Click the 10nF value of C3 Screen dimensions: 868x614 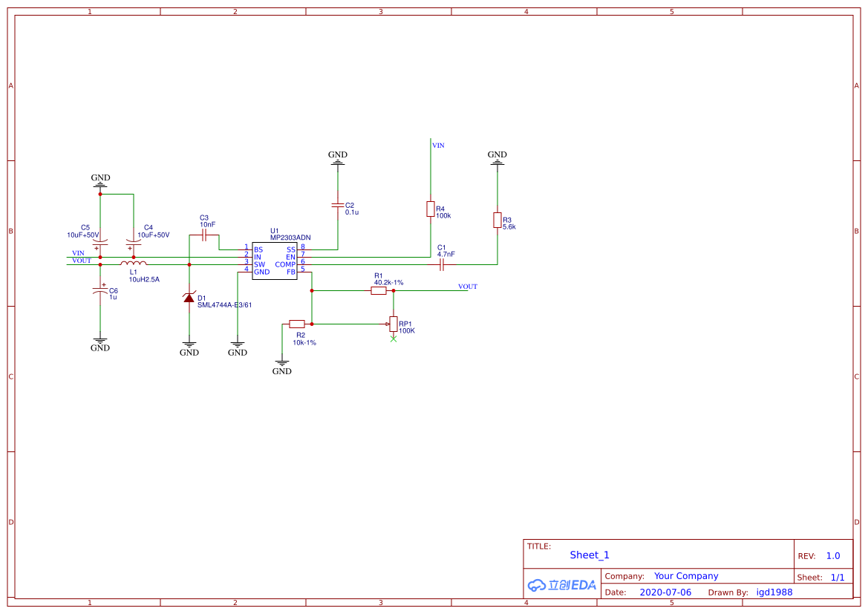pyautogui.click(x=208, y=225)
